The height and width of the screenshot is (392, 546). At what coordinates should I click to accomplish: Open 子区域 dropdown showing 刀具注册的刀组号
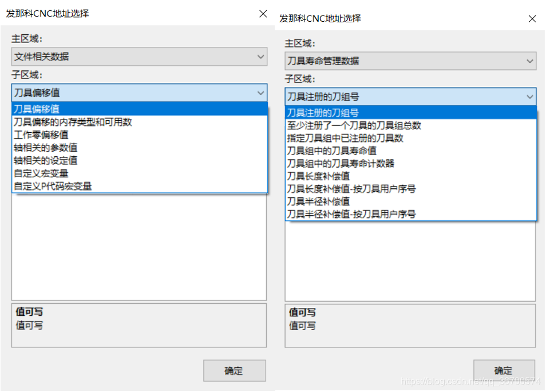point(410,97)
